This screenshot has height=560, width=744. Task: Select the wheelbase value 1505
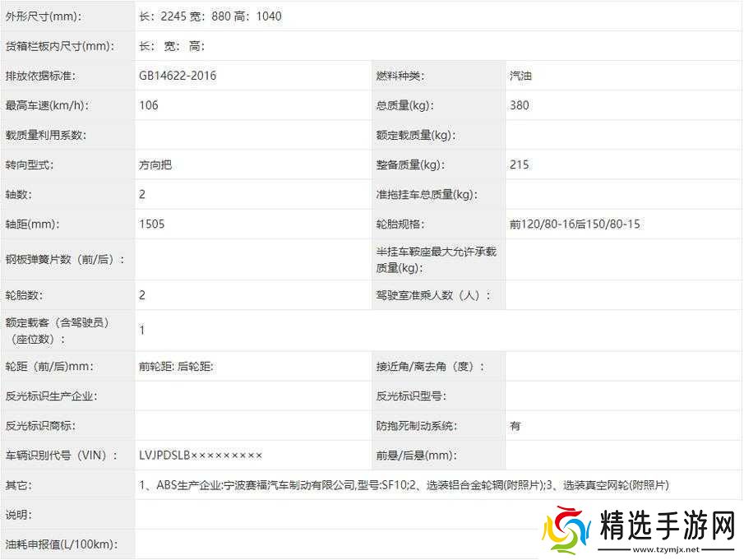tap(150, 224)
